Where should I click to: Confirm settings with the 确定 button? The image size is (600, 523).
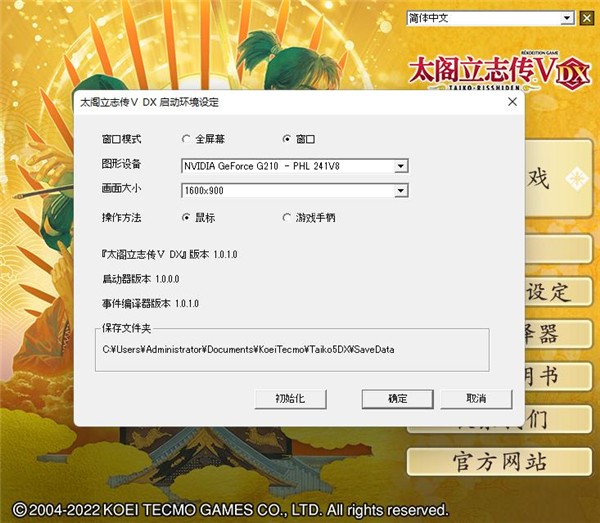coord(398,399)
